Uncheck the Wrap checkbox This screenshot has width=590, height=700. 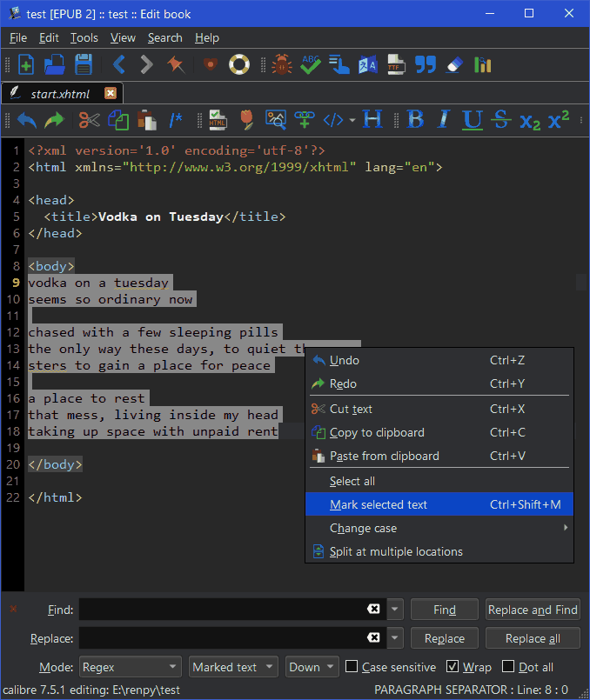point(453,666)
